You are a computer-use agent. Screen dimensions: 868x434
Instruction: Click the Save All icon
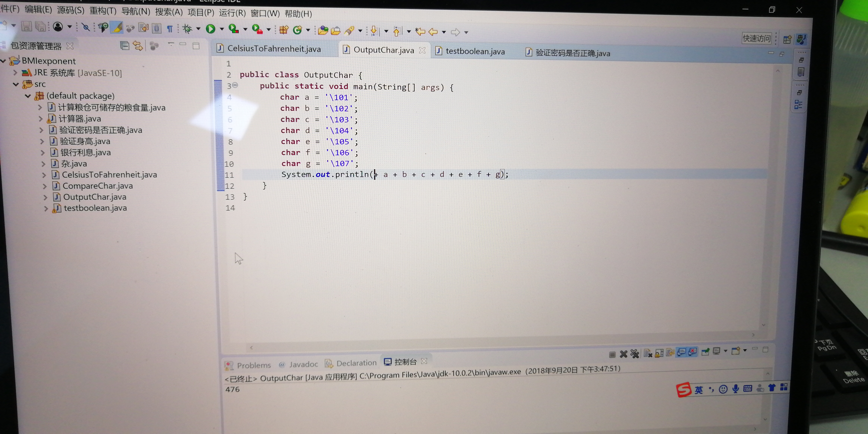pos(41,27)
